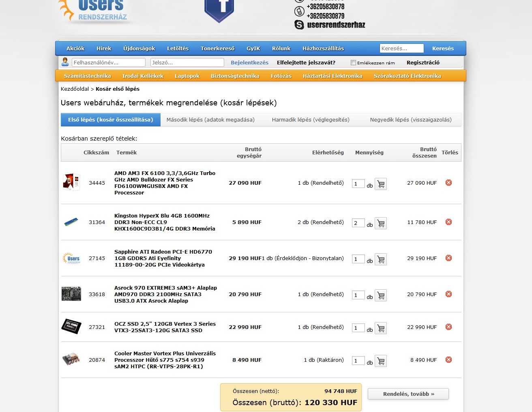Focus the Keresés search input
The height and width of the screenshot is (412, 532).
(x=402, y=48)
